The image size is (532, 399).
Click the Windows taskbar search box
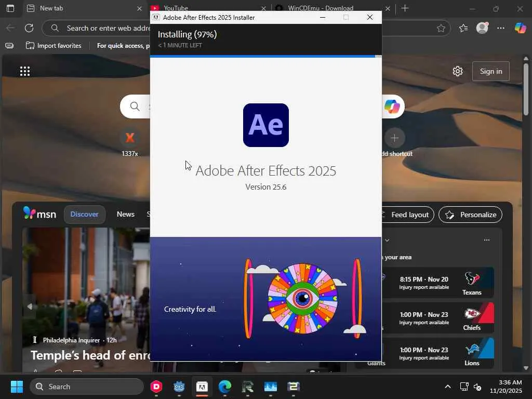(x=87, y=387)
